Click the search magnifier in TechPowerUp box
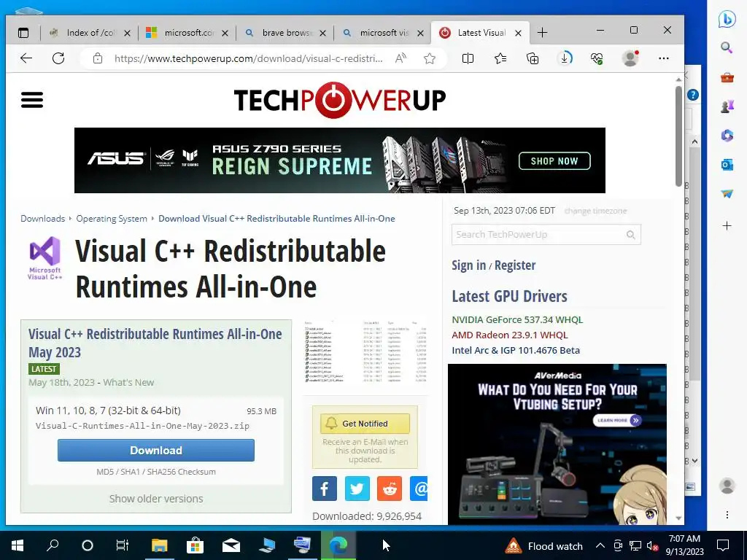The height and width of the screenshot is (560, 747). tap(631, 235)
